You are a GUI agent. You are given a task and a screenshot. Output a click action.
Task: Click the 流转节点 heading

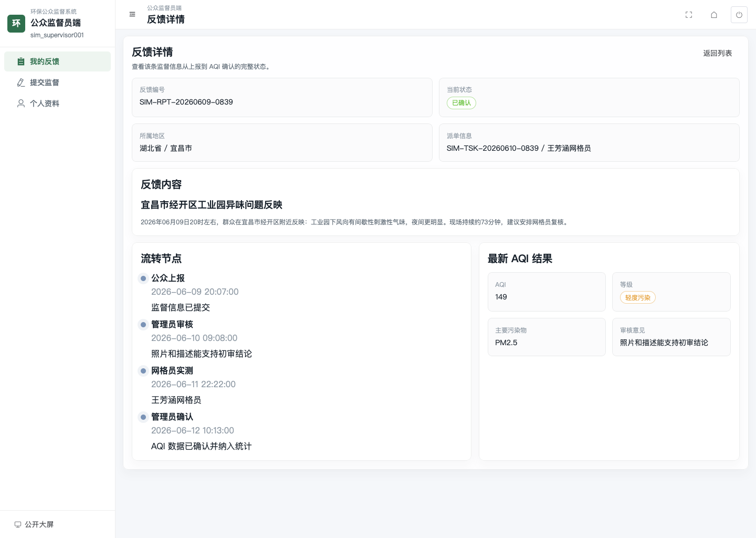(161, 258)
